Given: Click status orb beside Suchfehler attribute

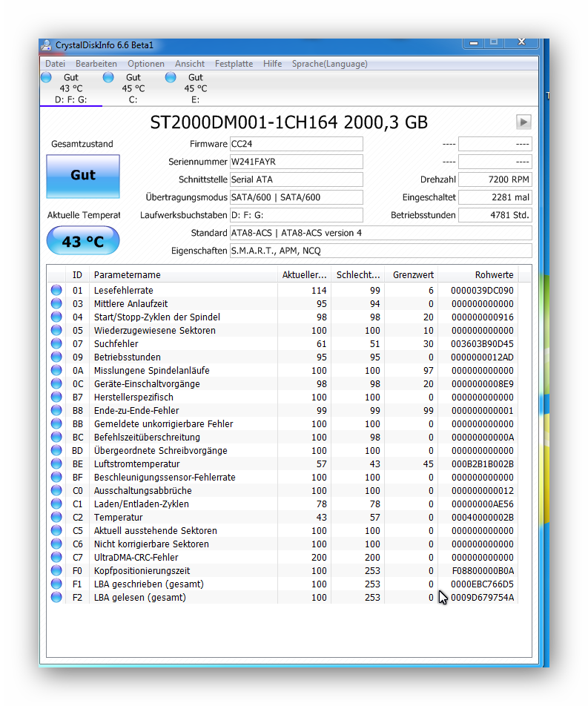Looking at the screenshot, I should (56, 344).
